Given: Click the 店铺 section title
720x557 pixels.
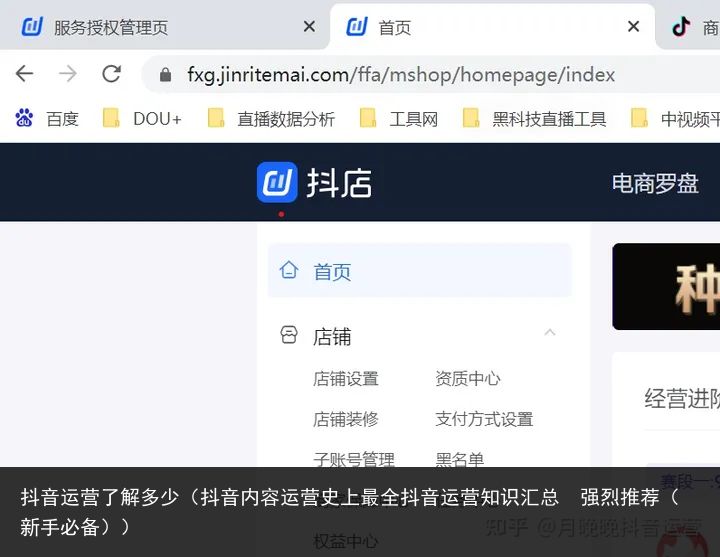Looking at the screenshot, I should coord(332,337).
